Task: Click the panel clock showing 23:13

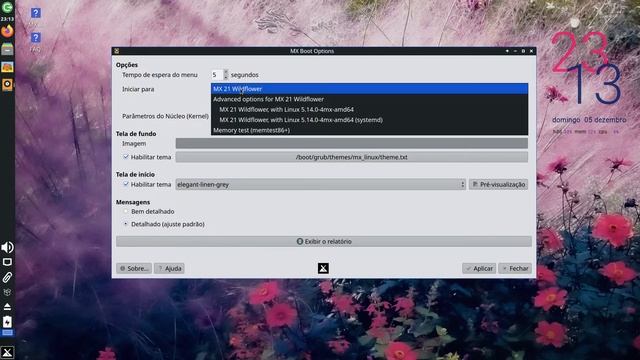Action: 7,19
